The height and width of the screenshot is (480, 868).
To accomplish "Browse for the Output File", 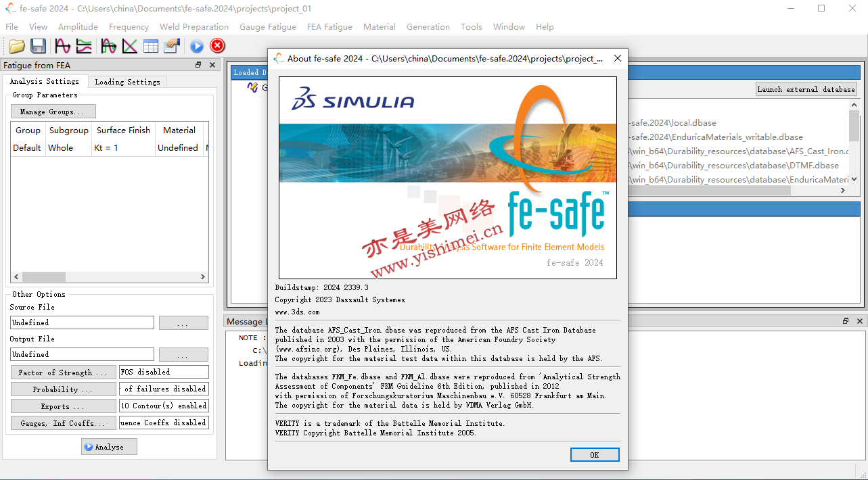I will (183, 355).
